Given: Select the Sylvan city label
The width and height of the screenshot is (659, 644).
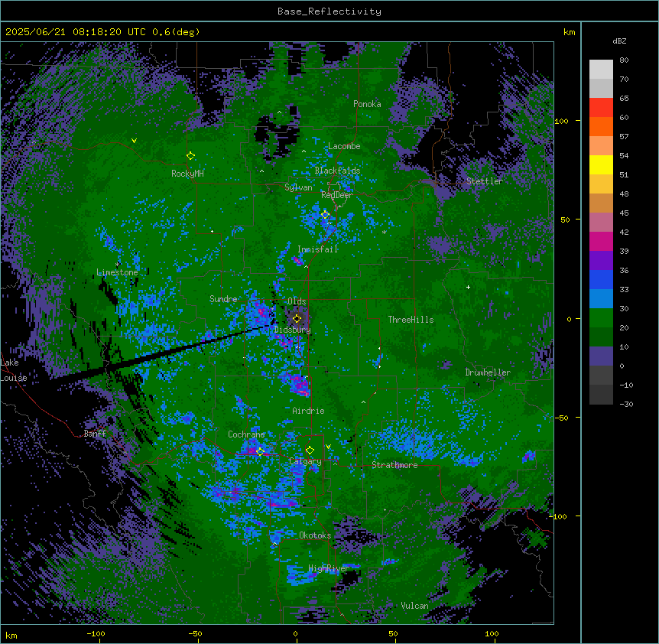Looking at the screenshot, I should click(x=298, y=187).
